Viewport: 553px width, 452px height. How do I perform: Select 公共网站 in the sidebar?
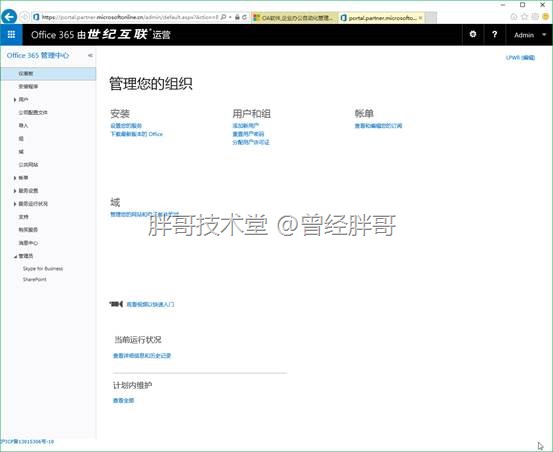pyautogui.click(x=29, y=165)
